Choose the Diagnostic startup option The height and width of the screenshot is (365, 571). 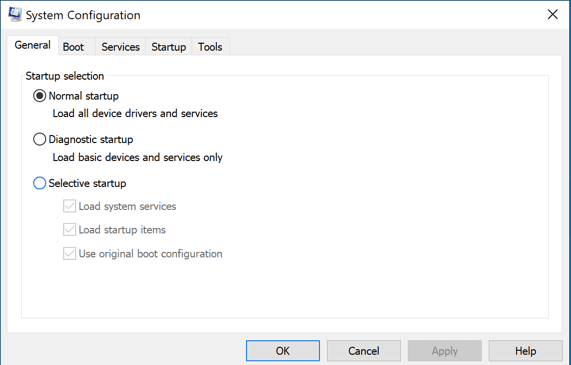click(x=39, y=139)
